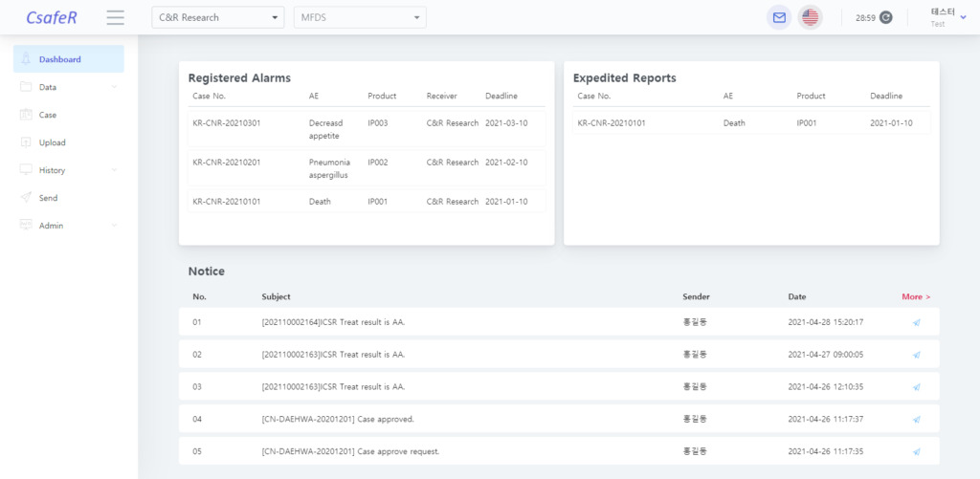The image size is (980, 479).
Task: Open the MFDS agency dropdown
Action: 360,17
